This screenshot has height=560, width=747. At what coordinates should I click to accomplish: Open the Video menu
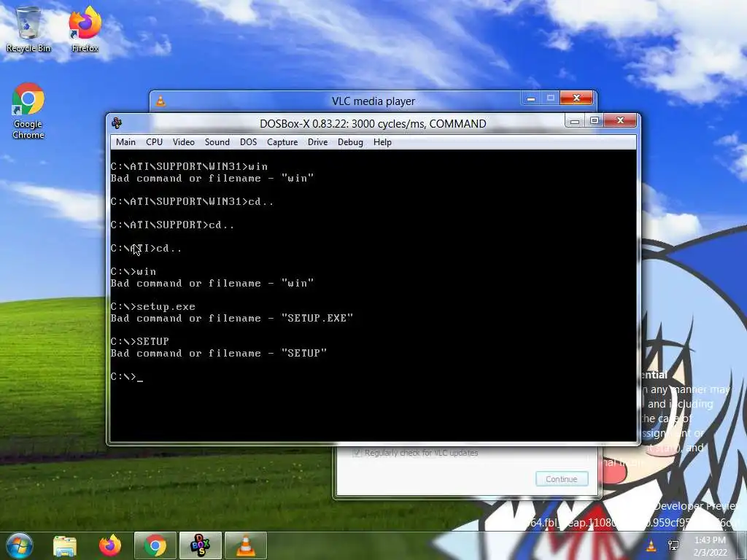pos(183,142)
